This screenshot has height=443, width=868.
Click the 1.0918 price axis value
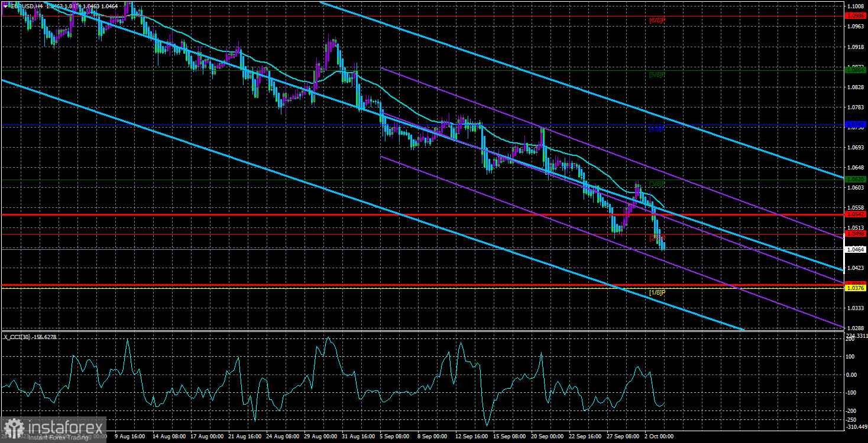[856, 47]
